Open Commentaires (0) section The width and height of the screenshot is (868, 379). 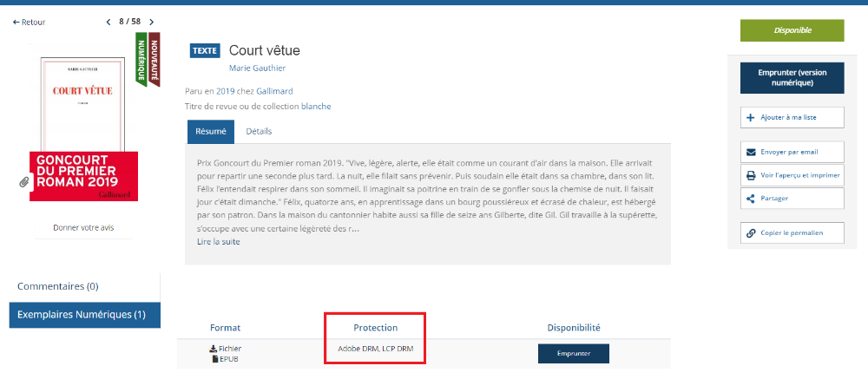coord(58,286)
